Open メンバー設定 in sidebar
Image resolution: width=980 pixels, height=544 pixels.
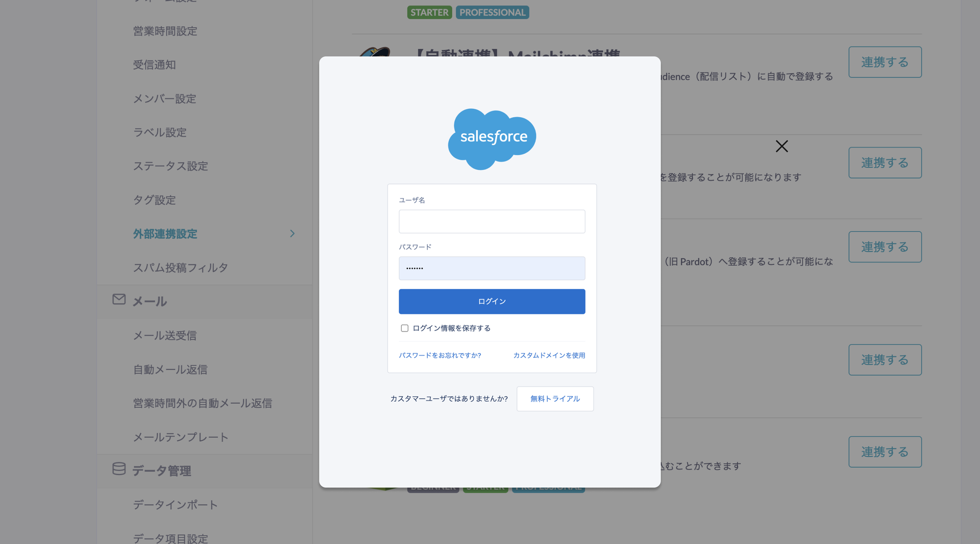[x=165, y=99]
